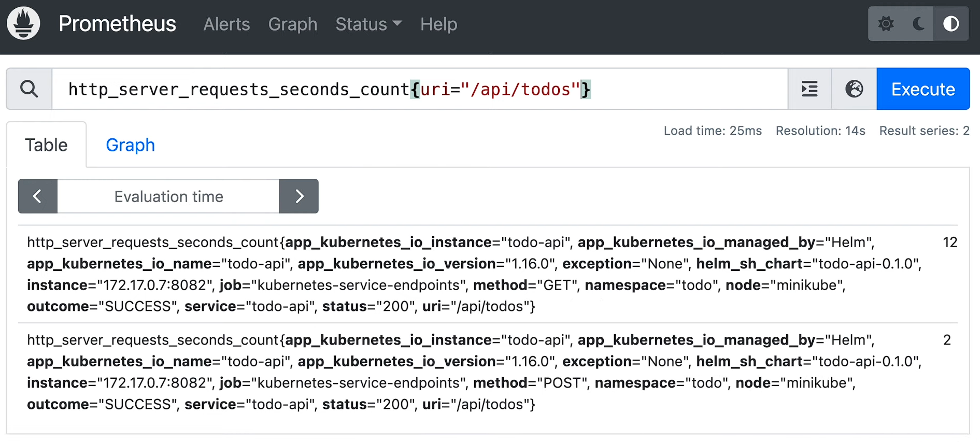Viewport: 980px width, 442px height.
Task: Open the Status dropdown menu
Action: coord(368,24)
